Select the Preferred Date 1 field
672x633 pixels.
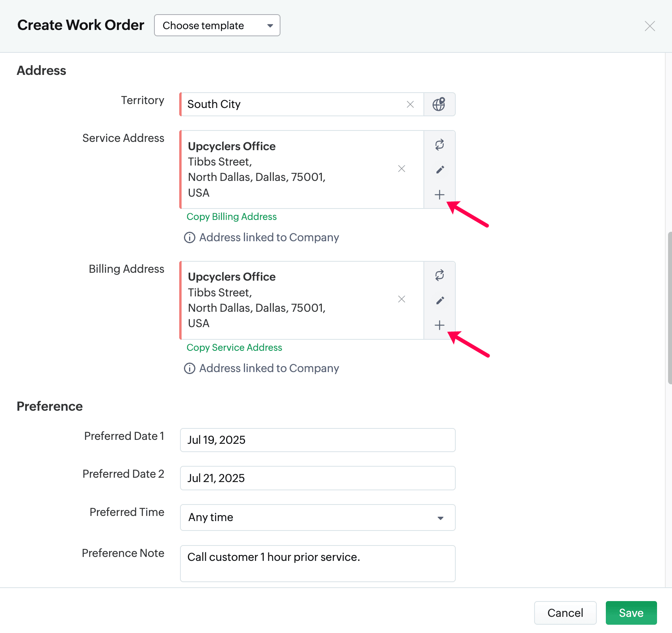point(317,440)
